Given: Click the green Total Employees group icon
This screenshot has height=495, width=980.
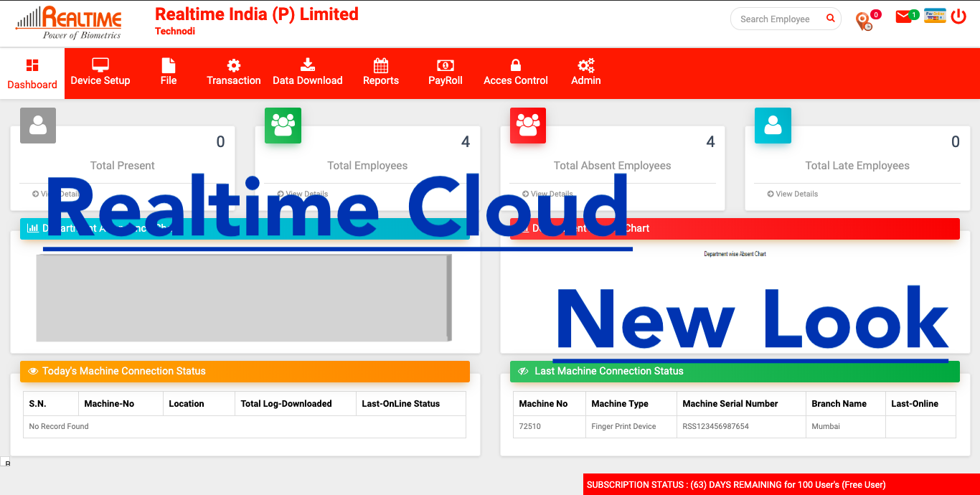Looking at the screenshot, I should click(x=283, y=125).
